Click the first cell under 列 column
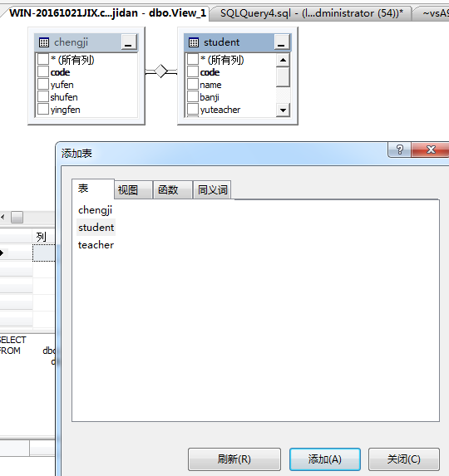Screen dimensions: 449x476 44,253
